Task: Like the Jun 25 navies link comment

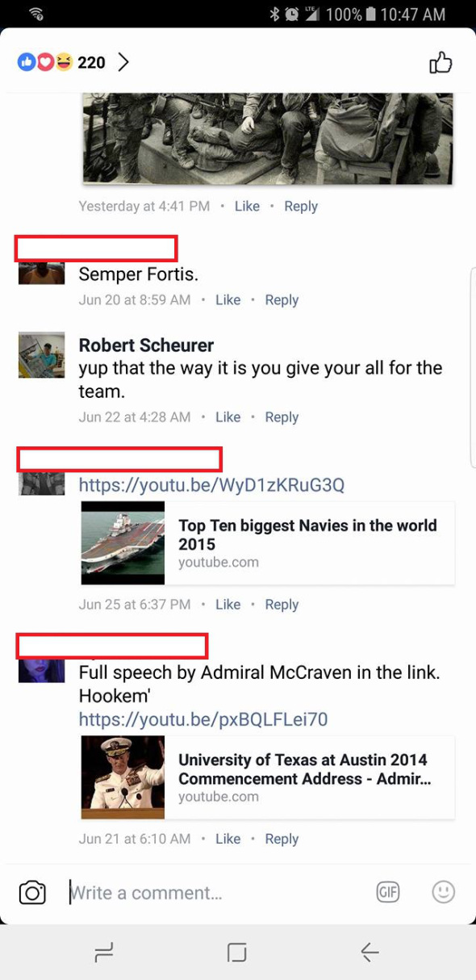Action: click(x=228, y=605)
